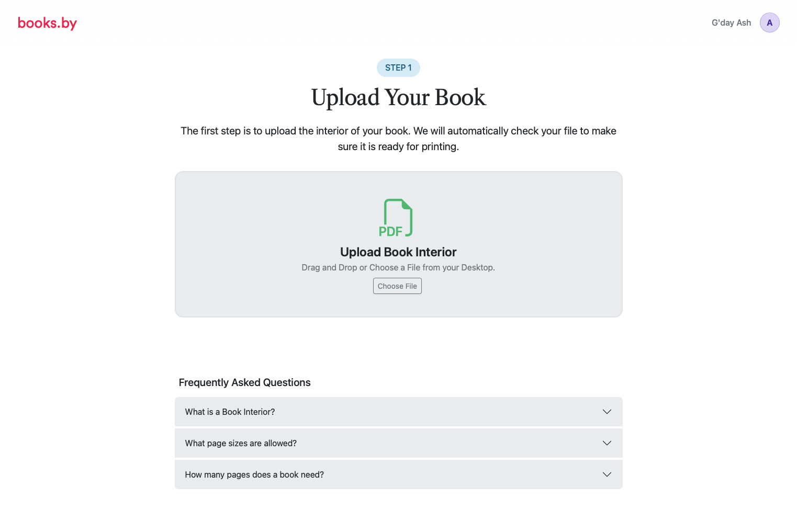Expand the What is a Book Interior question
Image resolution: width=797 pixels, height=532 pixels.
[x=398, y=412]
